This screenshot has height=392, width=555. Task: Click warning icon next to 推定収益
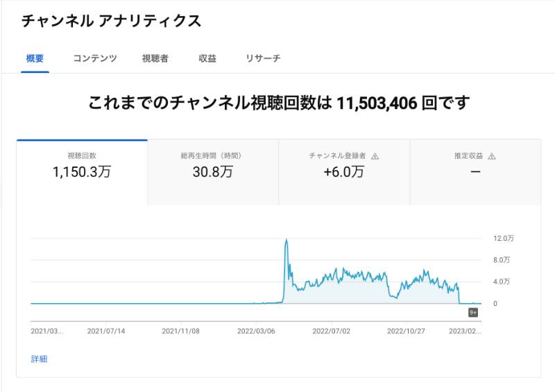pyautogui.click(x=492, y=156)
